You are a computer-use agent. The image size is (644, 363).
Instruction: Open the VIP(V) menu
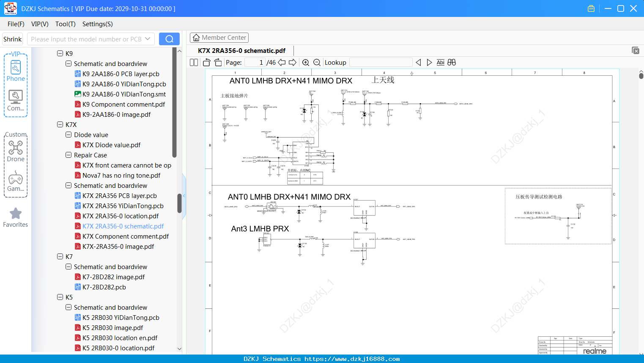click(x=40, y=24)
